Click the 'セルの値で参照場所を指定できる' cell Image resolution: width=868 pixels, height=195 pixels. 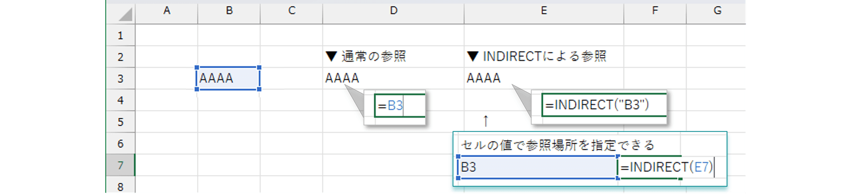[x=557, y=145]
